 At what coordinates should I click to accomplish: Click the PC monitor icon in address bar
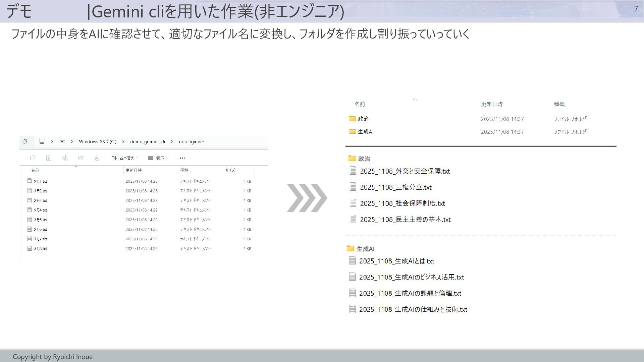(x=42, y=141)
